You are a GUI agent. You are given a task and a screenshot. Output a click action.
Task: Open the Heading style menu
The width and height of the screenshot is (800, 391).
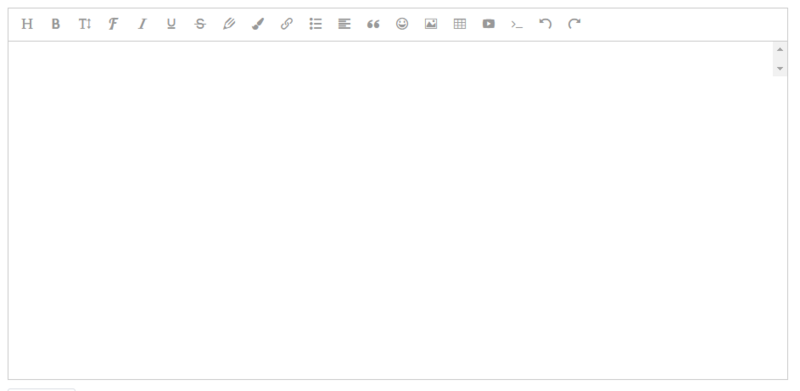[x=27, y=24]
